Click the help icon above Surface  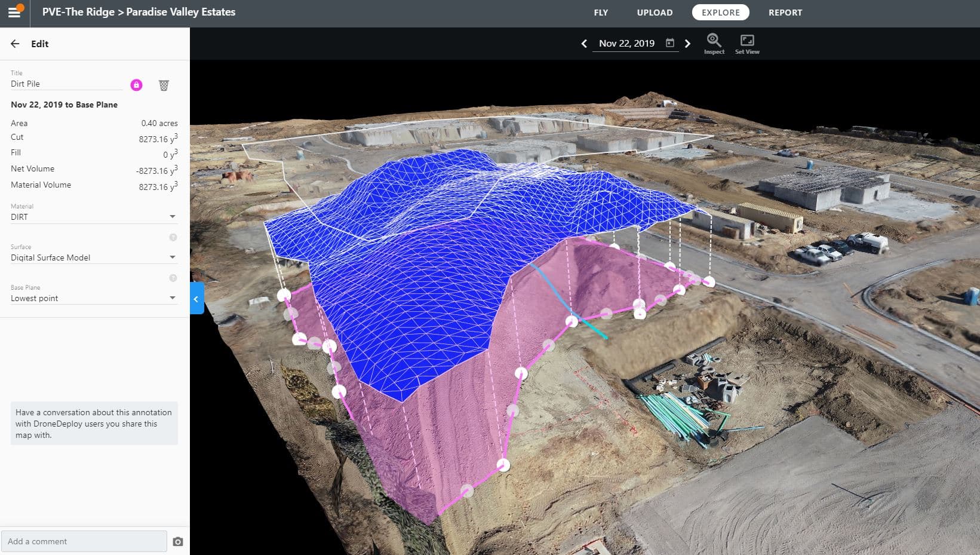pos(173,237)
